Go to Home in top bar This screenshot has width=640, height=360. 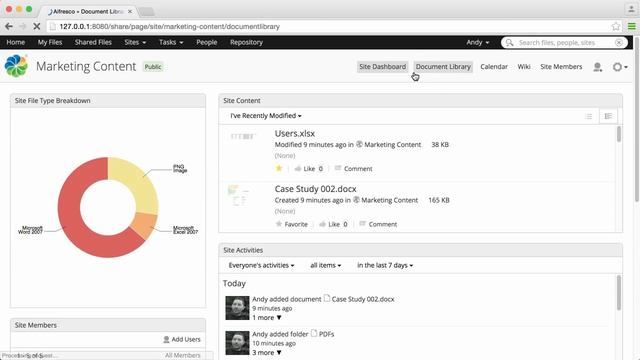[16, 42]
